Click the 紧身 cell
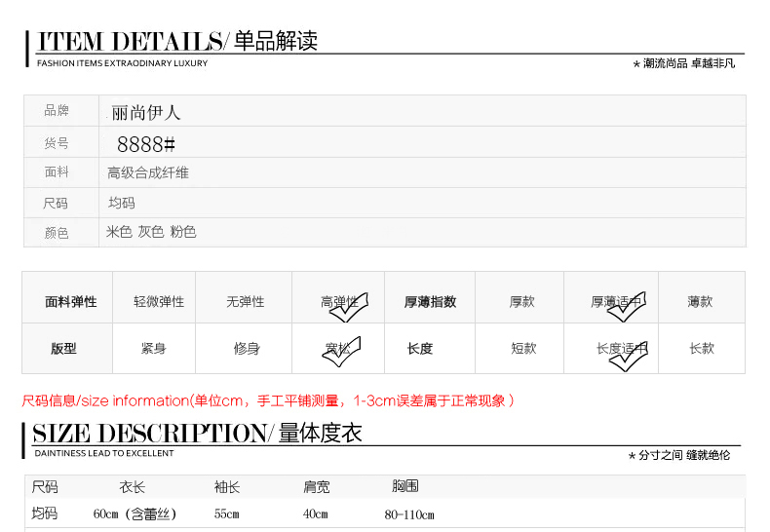This screenshot has height=532, width=770. pyautogui.click(x=154, y=349)
